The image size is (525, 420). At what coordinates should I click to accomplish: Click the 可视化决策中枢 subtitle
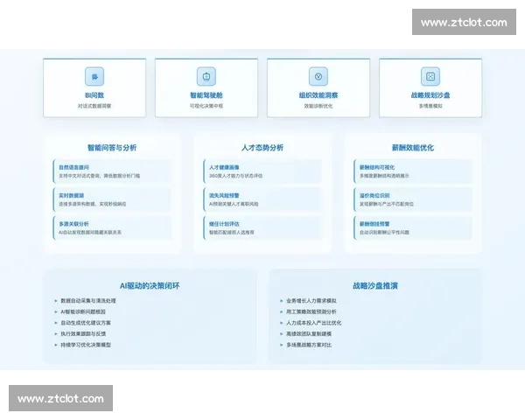point(206,106)
